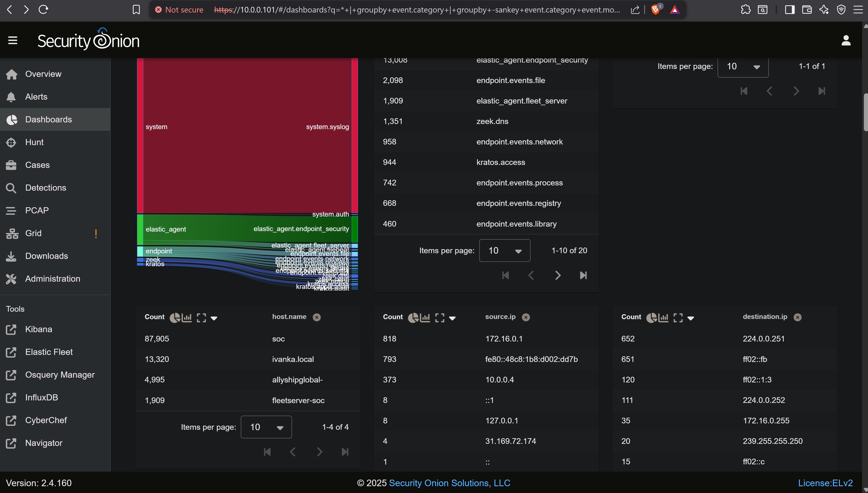Remove the source.ip groupby column

[x=526, y=317]
